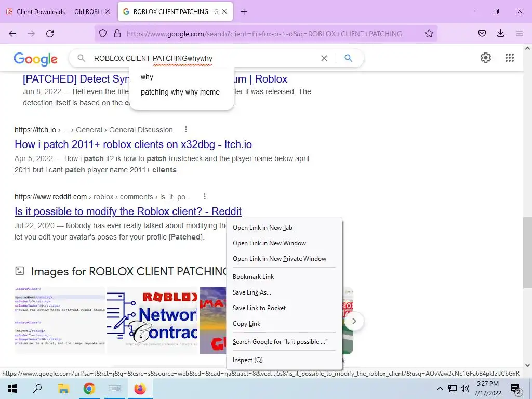Image resolution: width=532 pixels, height=399 pixels.
Task: Open the Firefox downloads panel
Action: (x=500, y=33)
